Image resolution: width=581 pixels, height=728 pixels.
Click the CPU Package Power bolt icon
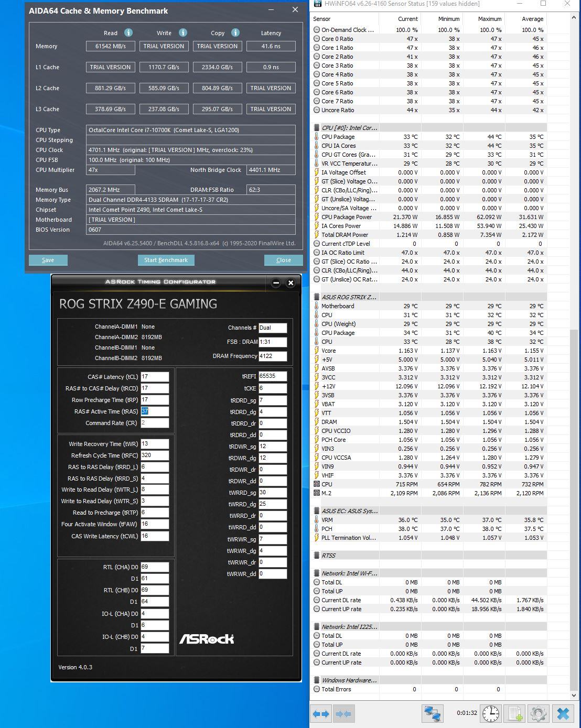pyautogui.click(x=317, y=217)
